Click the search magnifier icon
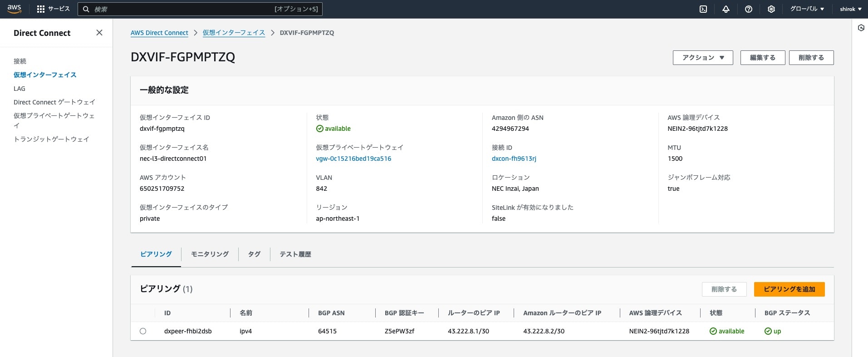The height and width of the screenshot is (357, 868). click(86, 9)
